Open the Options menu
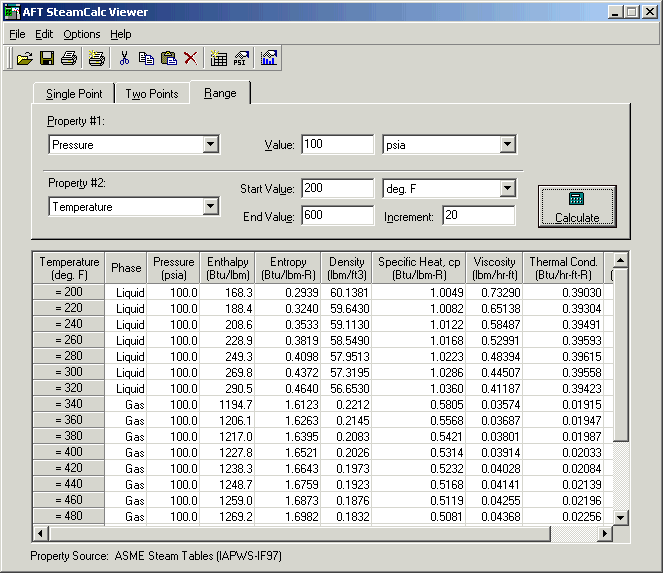 coord(81,34)
